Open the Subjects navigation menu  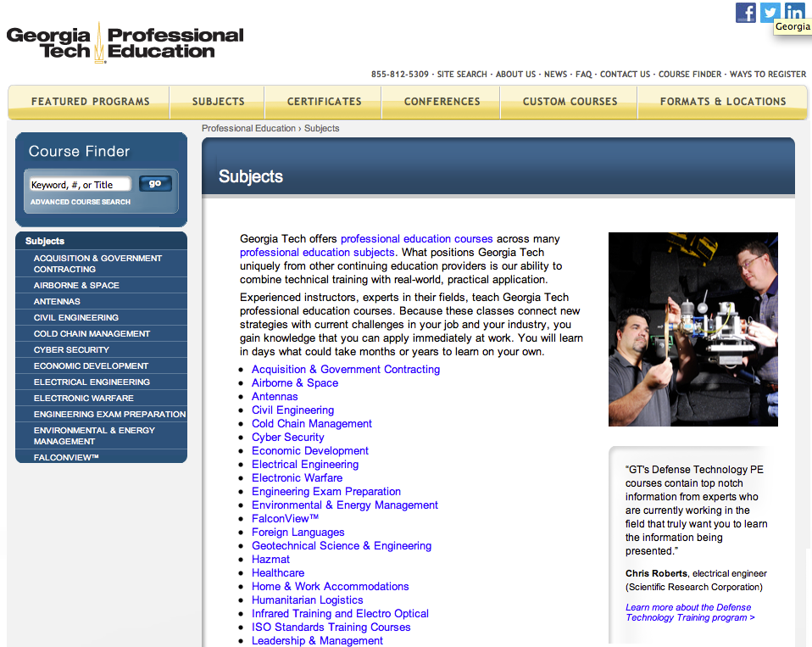[x=218, y=102]
